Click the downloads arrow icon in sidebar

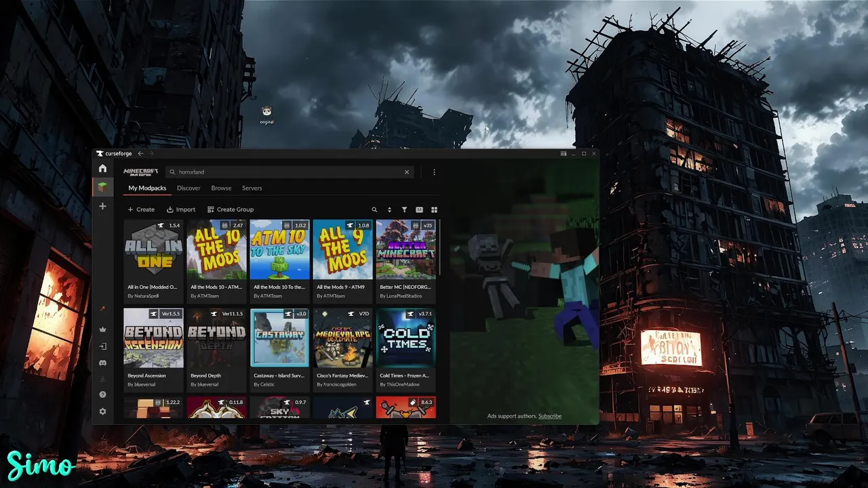pyautogui.click(x=102, y=379)
